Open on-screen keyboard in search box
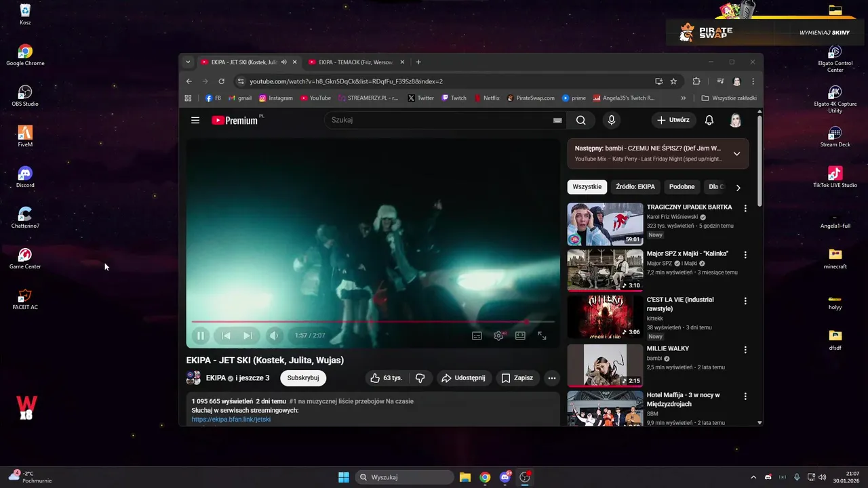This screenshot has width=868, height=488. [557, 120]
